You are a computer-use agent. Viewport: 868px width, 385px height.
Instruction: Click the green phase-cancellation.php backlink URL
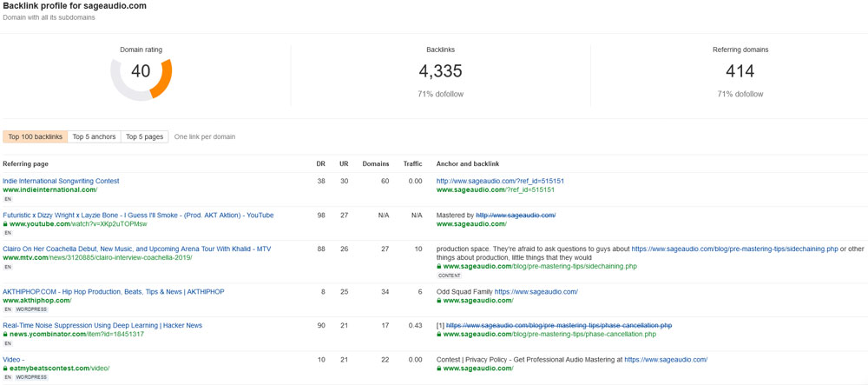coord(549,335)
